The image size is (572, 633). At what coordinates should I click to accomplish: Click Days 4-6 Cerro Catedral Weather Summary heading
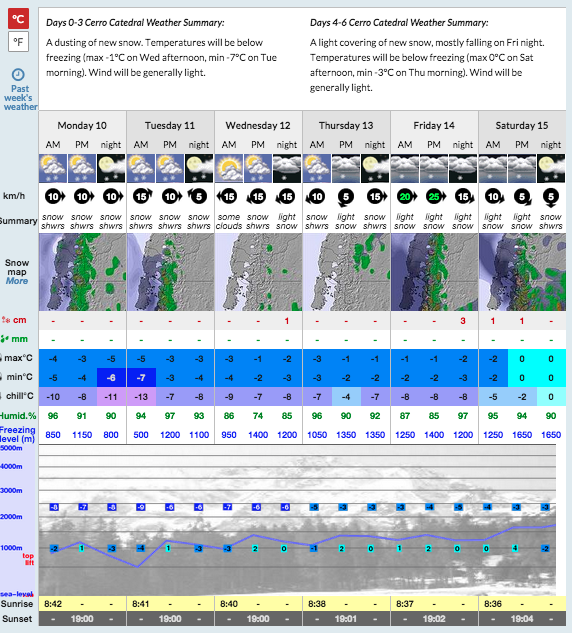coord(399,23)
